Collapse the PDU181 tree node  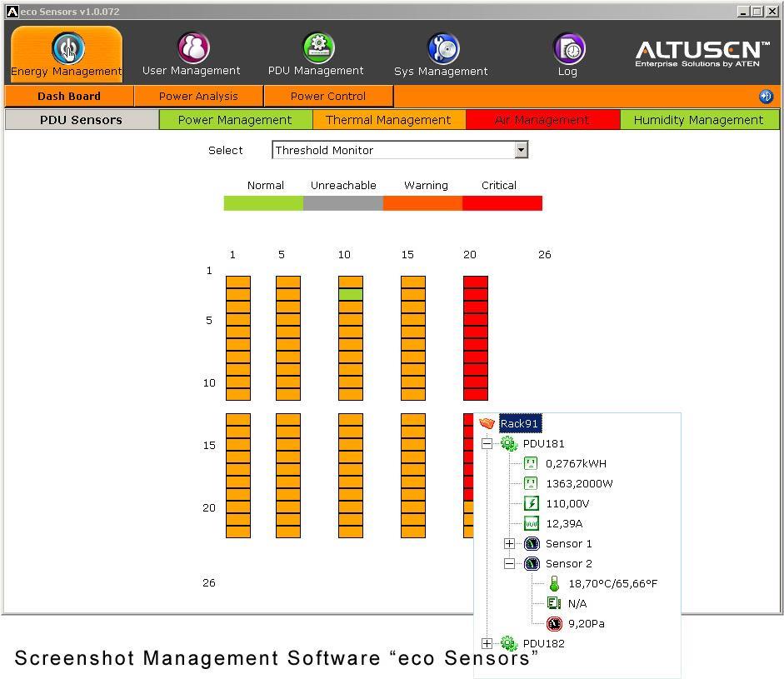coord(487,444)
